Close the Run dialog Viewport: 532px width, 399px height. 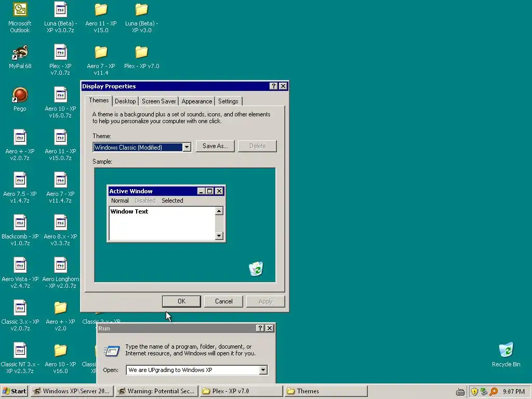[x=270, y=328]
